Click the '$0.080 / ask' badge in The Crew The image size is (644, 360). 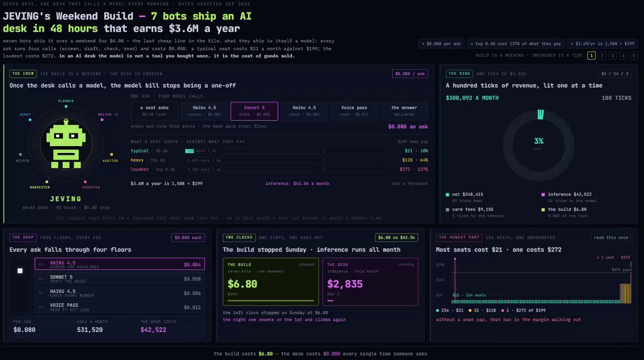(x=410, y=74)
